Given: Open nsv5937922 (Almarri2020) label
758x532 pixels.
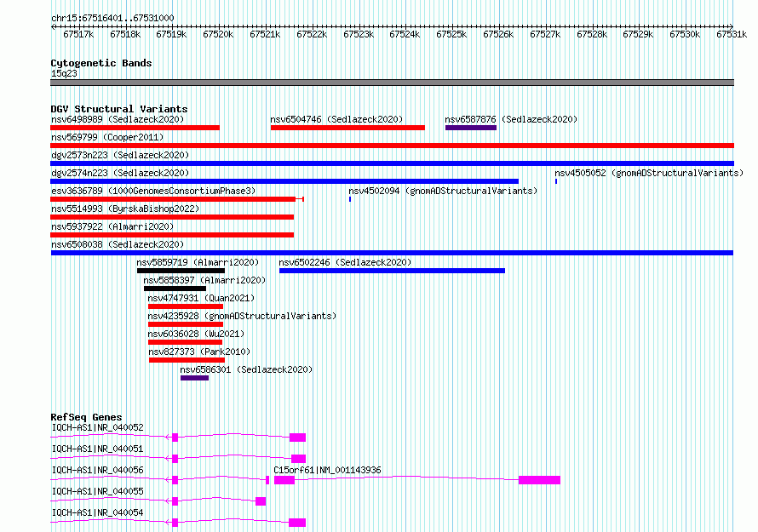Looking at the screenshot, I should pos(112,226).
